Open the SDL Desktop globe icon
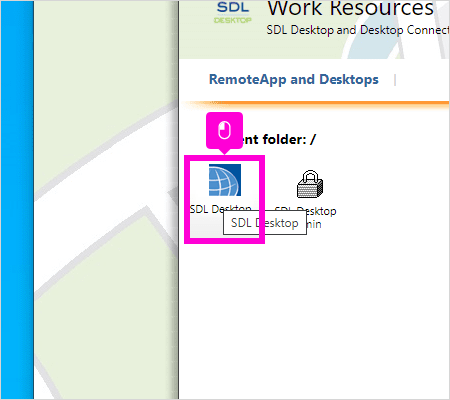 click(225, 180)
